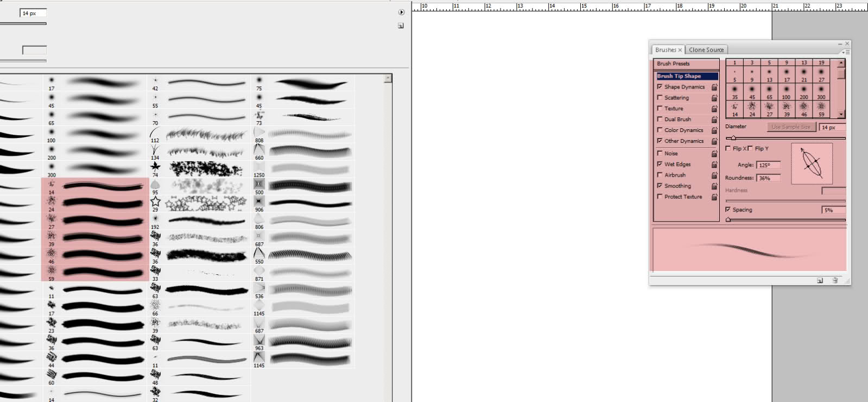Select the maple leaf brush sized 74
The image size is (868, 402).
click(x=155, y=167)
